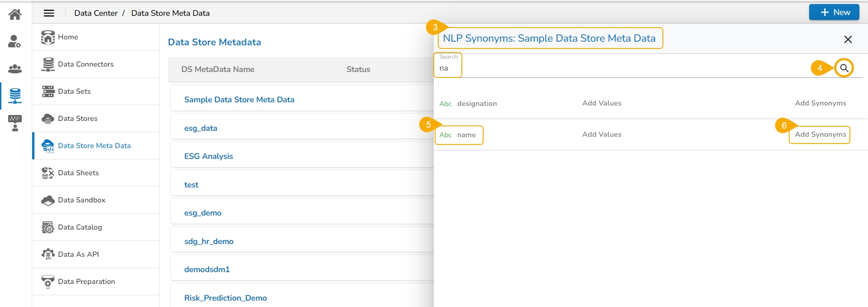Open the presentation icon in left rail
This screenshot has width=868, height=307.
pyautogui.click(x=15, y=123)
